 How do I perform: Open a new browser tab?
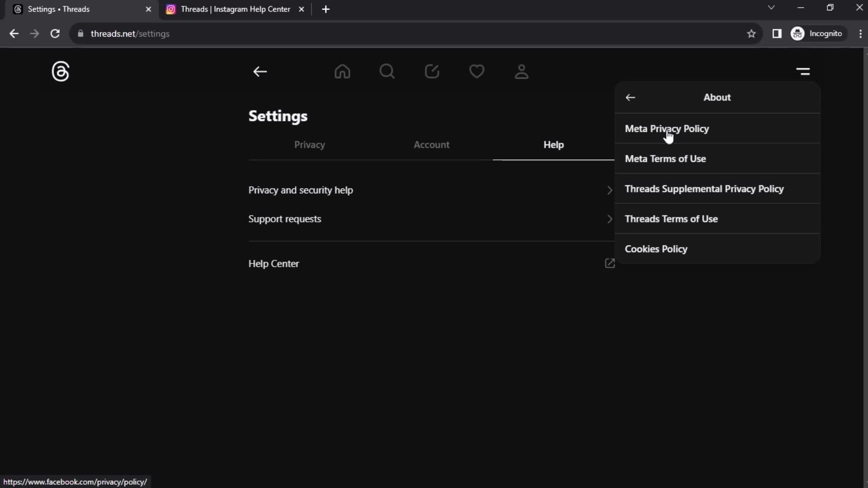click(x=325, y=9)
